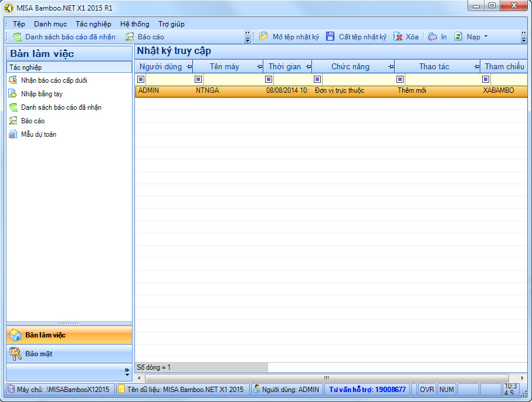This screenshot has width=532, height=402.
Task: Open the Tệp menu
Action: 19,23
